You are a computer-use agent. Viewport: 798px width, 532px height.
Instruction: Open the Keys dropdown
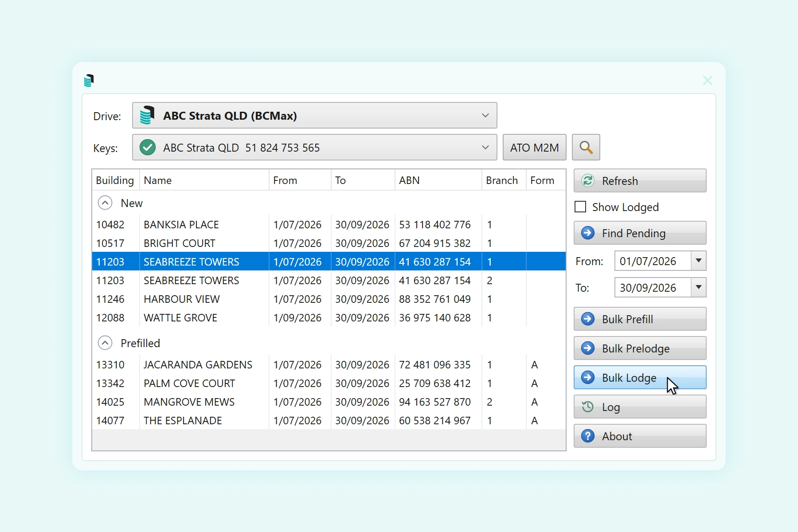click(314, 147)
